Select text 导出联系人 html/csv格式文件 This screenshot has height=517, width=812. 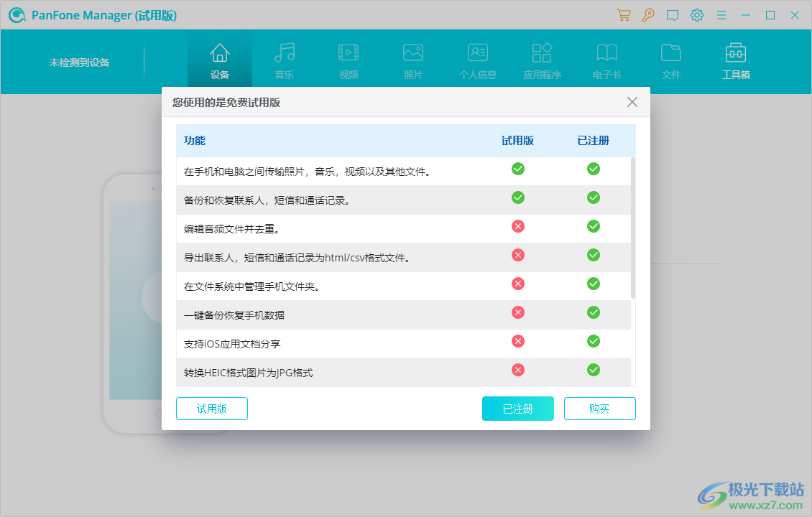click(297, 258)
